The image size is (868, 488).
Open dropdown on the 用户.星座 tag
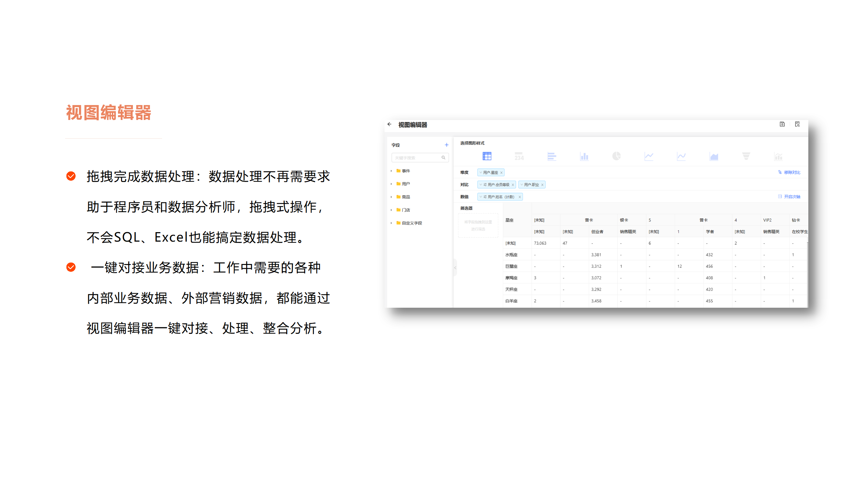point(480,172)
